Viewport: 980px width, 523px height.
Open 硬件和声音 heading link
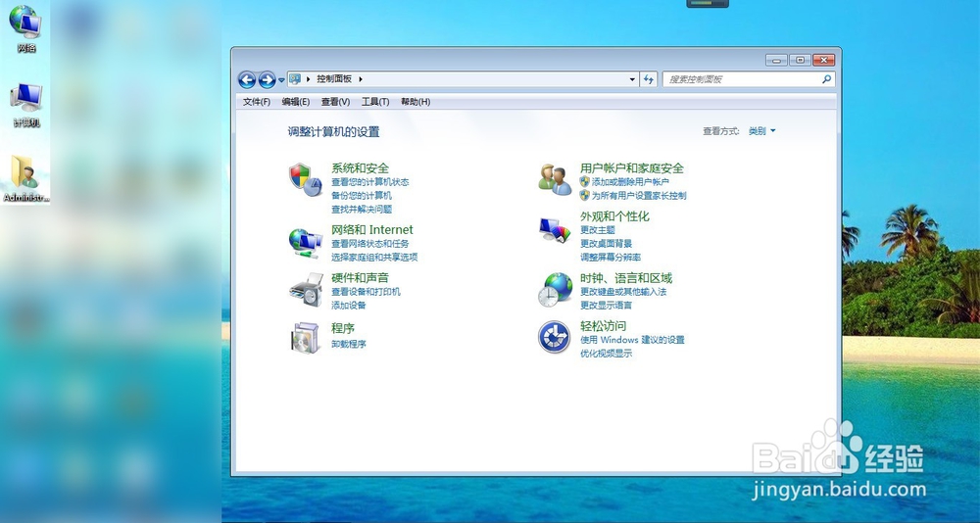pos(360,278)
